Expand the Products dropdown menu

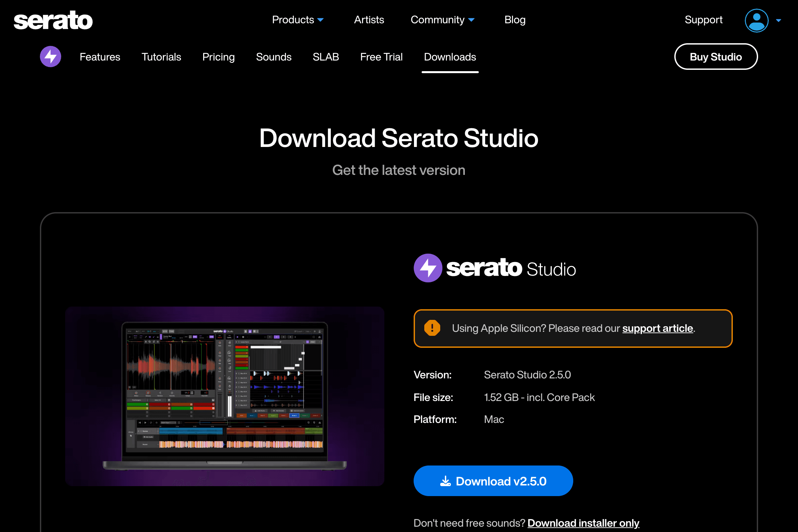[x=298, y=20]
